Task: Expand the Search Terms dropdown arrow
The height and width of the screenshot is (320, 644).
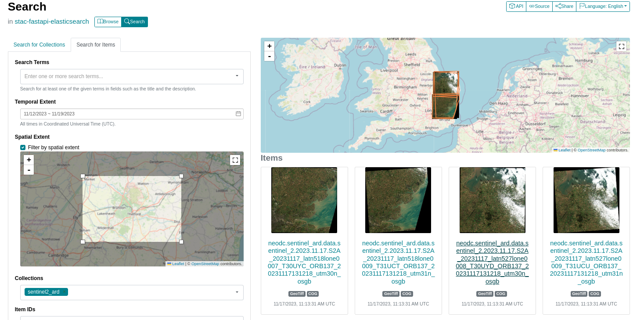Action: (237, 76)
